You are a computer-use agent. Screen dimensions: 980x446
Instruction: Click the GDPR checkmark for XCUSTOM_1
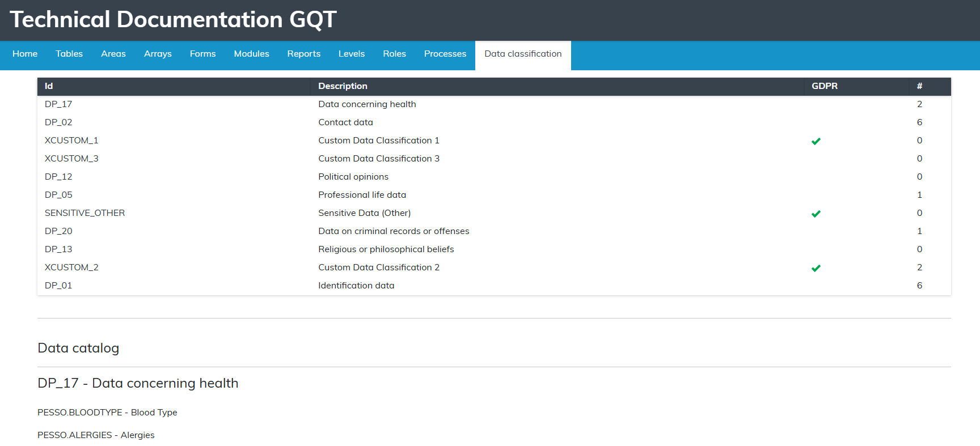(x=816, y=141)
